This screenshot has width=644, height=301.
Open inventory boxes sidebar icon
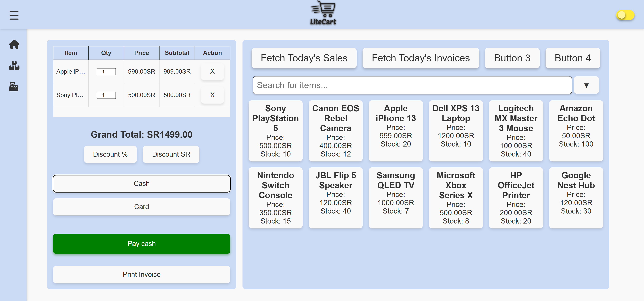(x=14, y=65)
